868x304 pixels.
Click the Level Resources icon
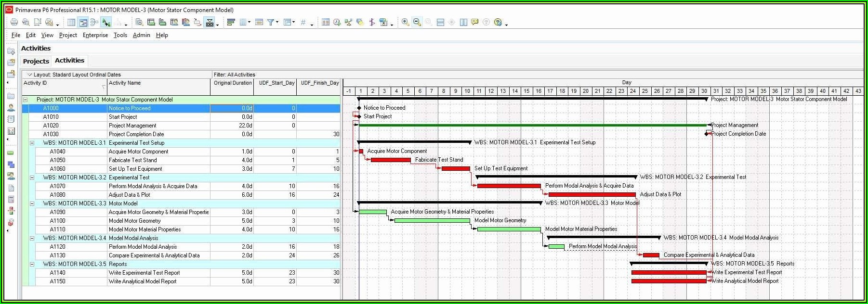pos(348,22)
